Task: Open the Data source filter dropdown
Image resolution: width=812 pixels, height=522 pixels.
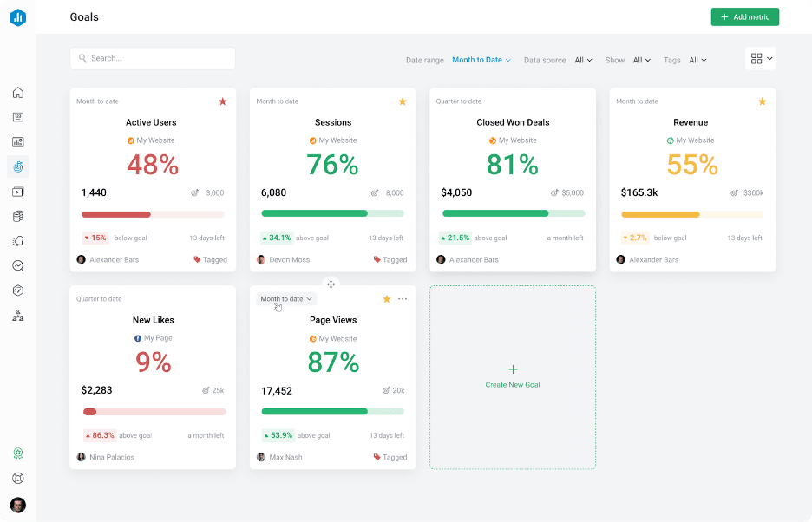Action: [584, 60]
